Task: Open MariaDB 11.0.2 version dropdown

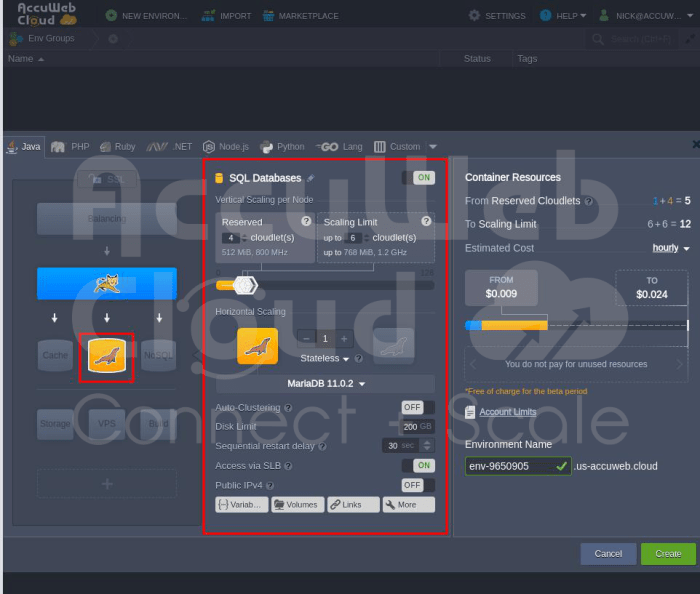Action: 325,383
